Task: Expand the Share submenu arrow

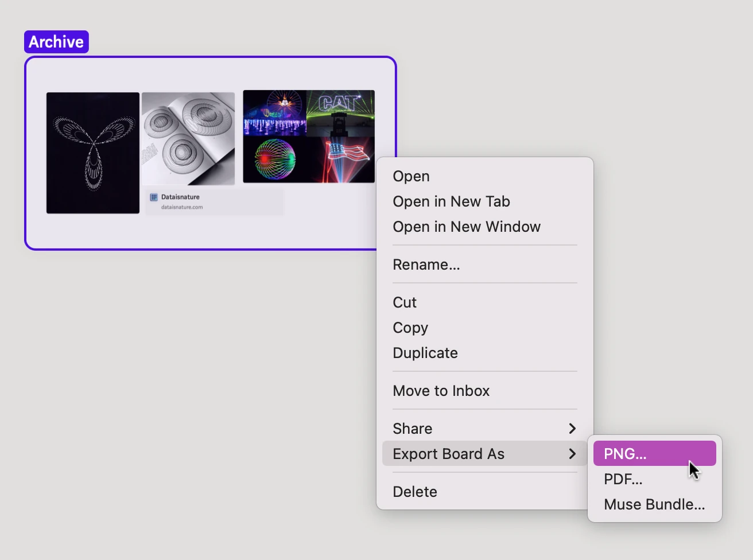Action: coord(572,429)
